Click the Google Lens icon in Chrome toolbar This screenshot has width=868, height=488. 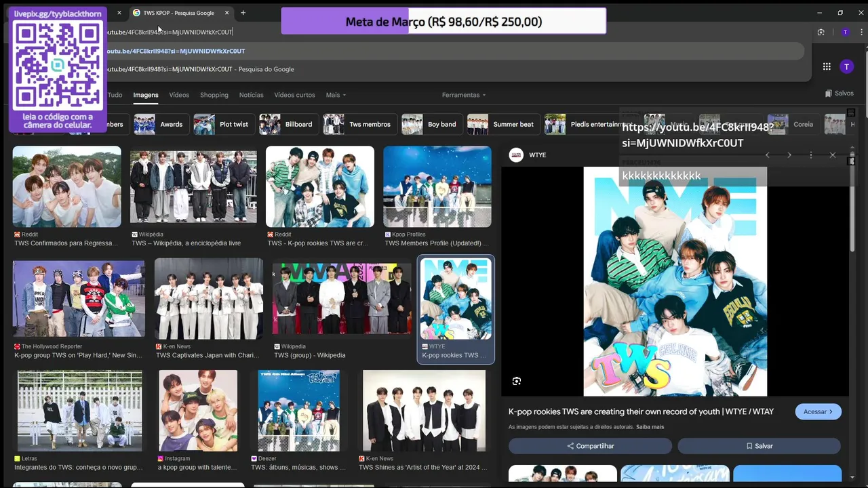821,32
